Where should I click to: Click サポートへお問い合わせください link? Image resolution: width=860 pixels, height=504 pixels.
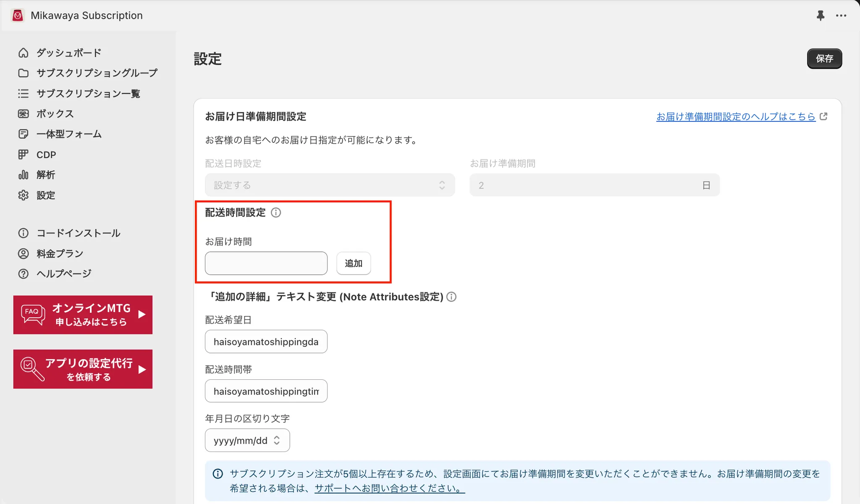pos(389,488)
